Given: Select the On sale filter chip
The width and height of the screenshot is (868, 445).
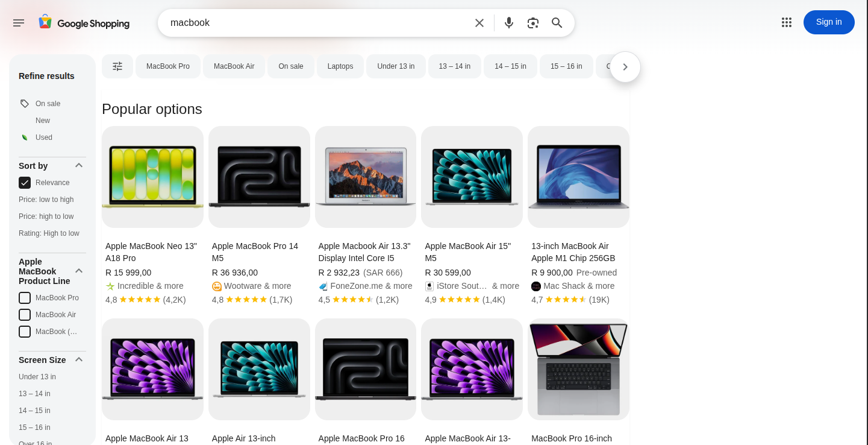Looking at the screenshot, I should tap(291, 66).
